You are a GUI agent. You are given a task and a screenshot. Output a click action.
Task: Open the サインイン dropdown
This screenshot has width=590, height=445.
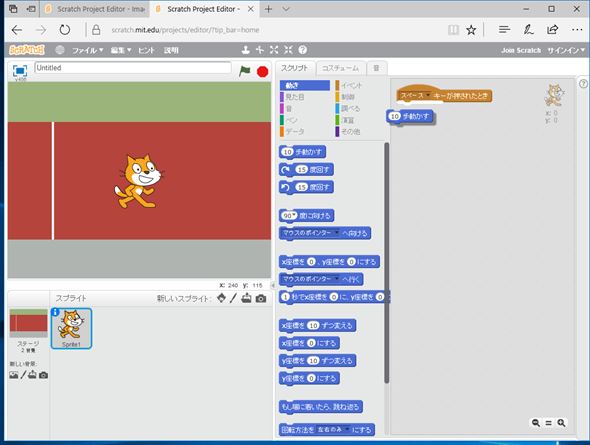click(x=566, y=50)
